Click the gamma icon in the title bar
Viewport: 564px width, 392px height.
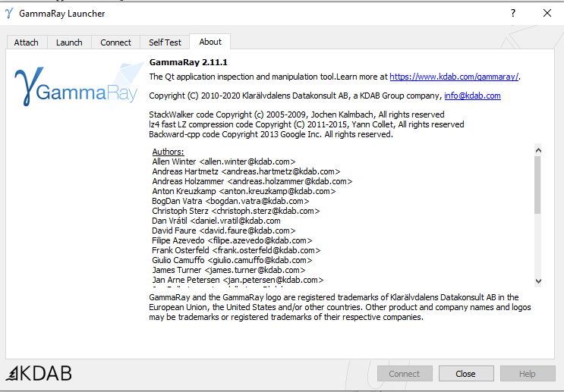pos(9,13)
